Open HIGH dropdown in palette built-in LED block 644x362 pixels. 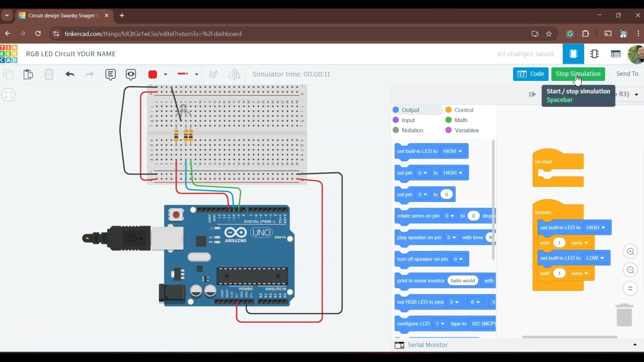pos(452,151)
